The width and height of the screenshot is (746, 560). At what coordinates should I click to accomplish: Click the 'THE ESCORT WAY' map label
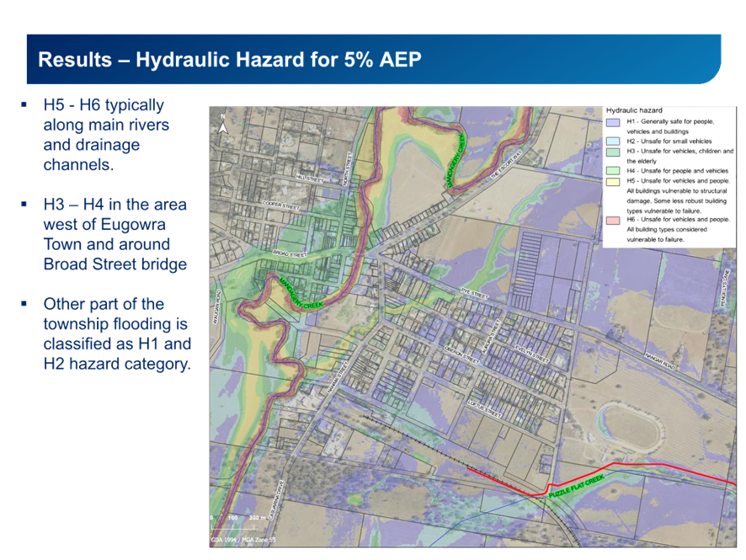(507, 164)
